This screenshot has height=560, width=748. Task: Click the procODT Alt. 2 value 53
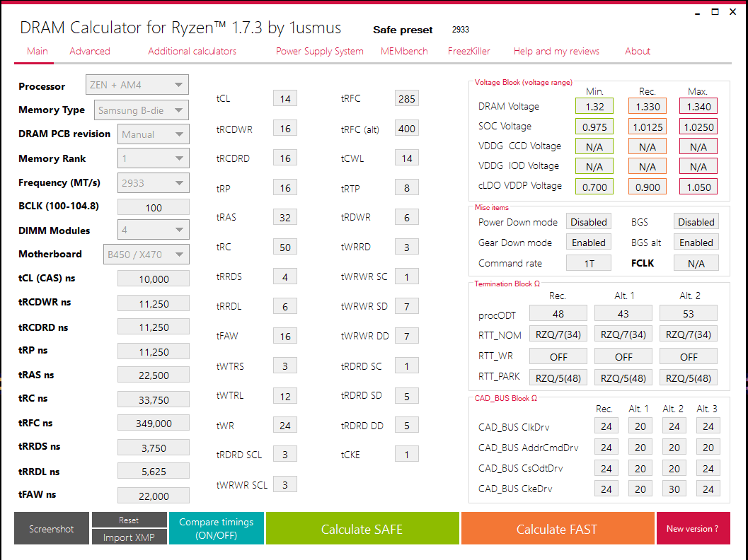tap(689, 313)
